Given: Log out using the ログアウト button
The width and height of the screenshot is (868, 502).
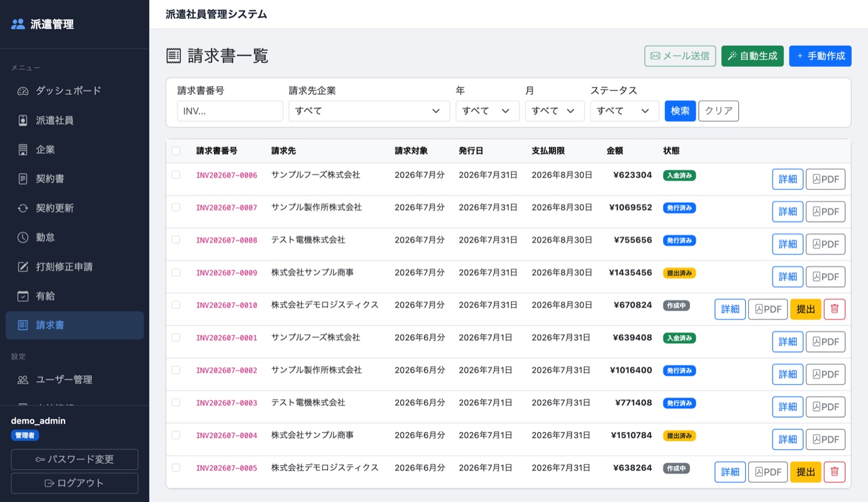Looking at the screenshot, I should pos(74,483).
